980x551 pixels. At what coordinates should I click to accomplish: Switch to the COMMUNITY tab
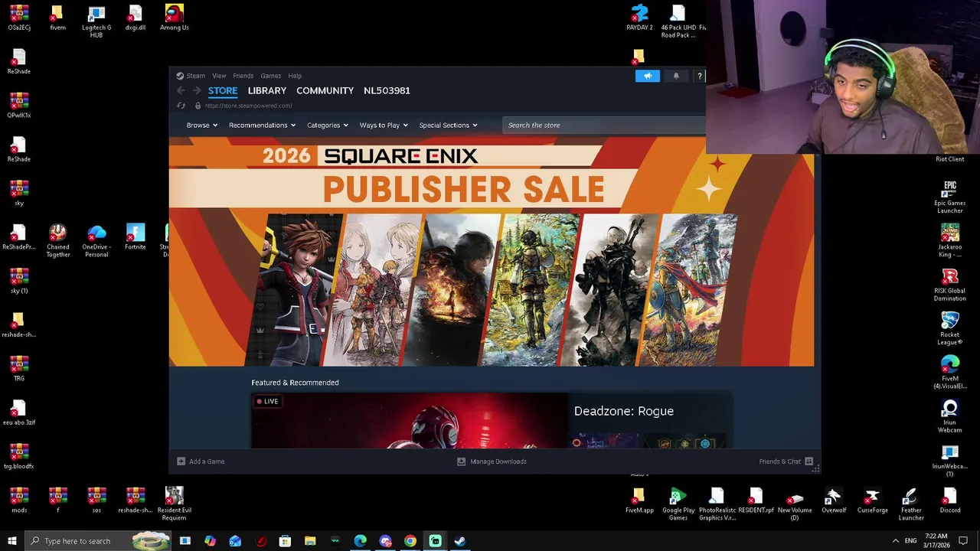point(325,90)
